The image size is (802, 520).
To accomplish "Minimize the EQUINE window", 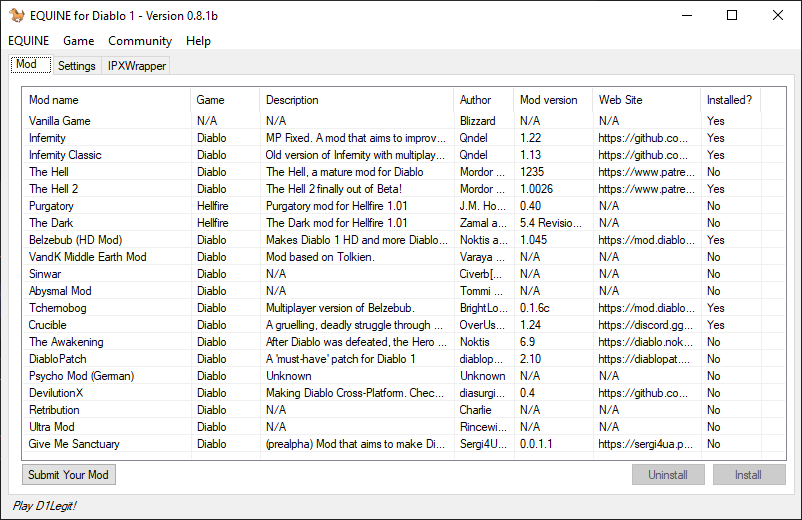I will click(687, 15).
